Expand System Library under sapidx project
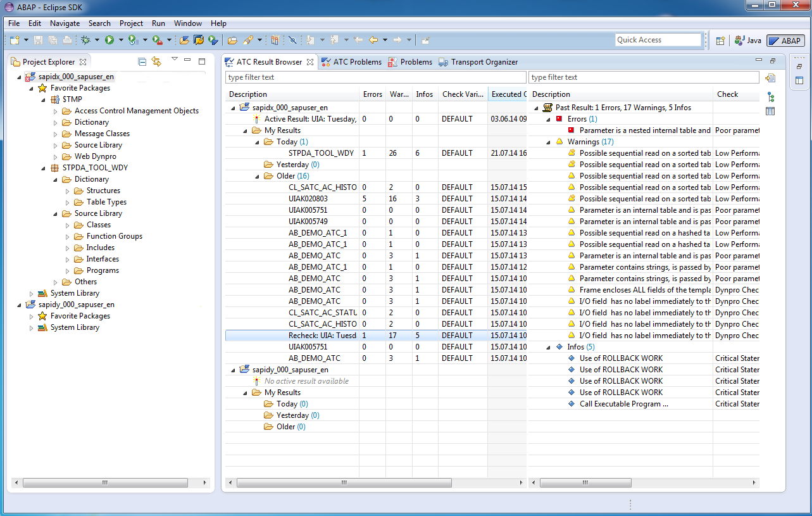This screenshot has width=812, height=516. click(31, 293)
